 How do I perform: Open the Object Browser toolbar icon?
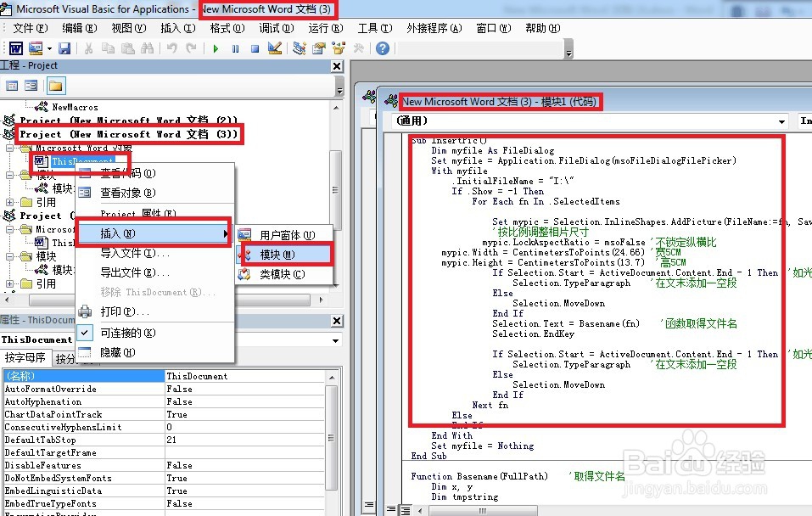[x=339, y=48]
